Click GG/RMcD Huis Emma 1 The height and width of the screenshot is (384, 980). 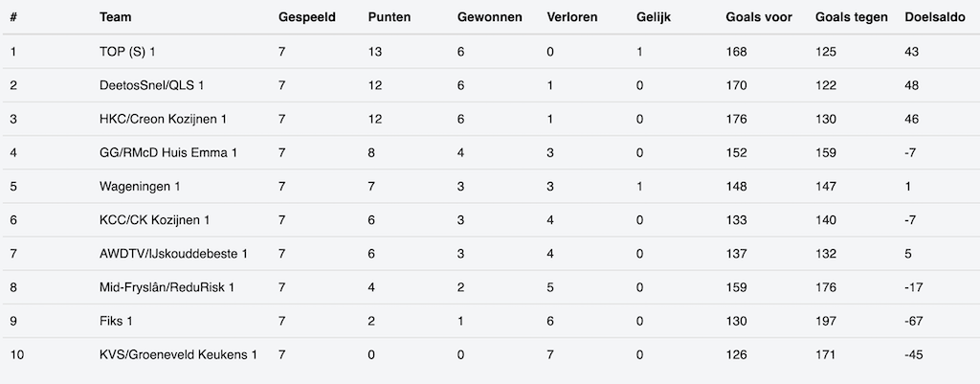tap(167, 152)
